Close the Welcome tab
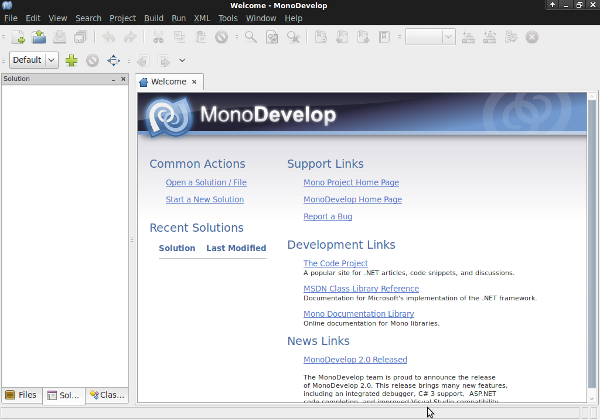600x420 pixels. (194, 82)
